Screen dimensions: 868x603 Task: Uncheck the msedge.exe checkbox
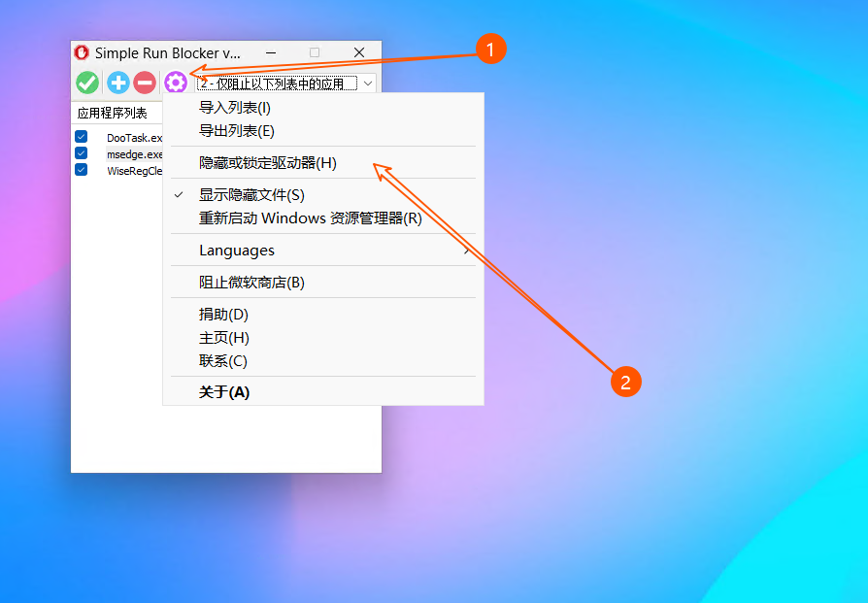(x=82, y=153)
